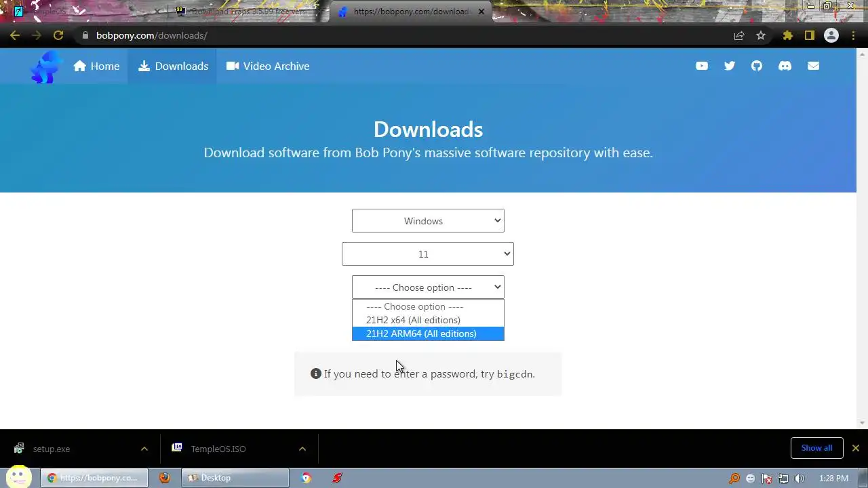Click the browser forward arrow
Viewport: 868px width, 488px height.
click(x=37, y=35)
